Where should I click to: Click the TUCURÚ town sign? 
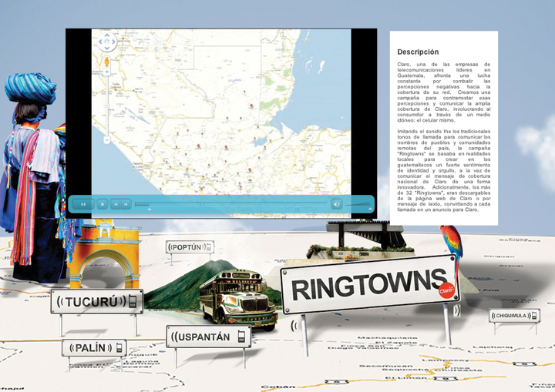(x=97, y=301)
